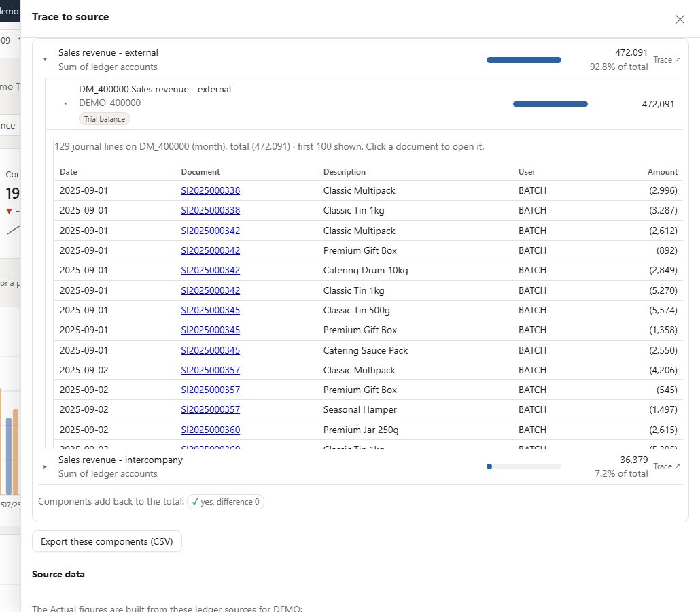
Task: Open SI2025000338 for the Classic Tin 1kg line
Action: [x=210, y=210]
